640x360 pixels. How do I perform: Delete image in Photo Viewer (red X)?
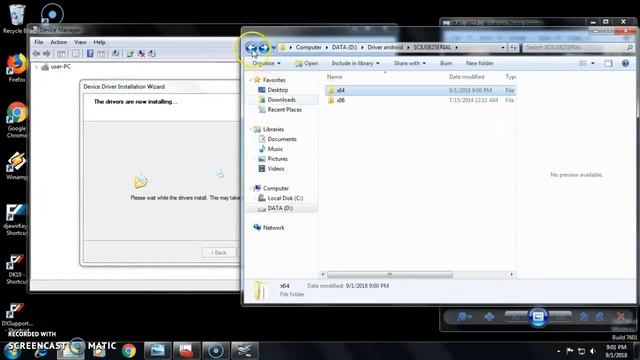620,316
